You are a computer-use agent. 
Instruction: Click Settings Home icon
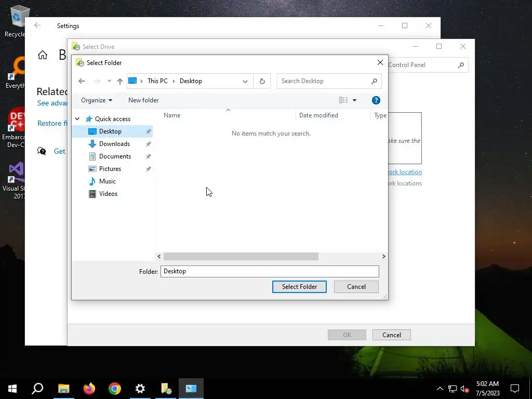43,55
